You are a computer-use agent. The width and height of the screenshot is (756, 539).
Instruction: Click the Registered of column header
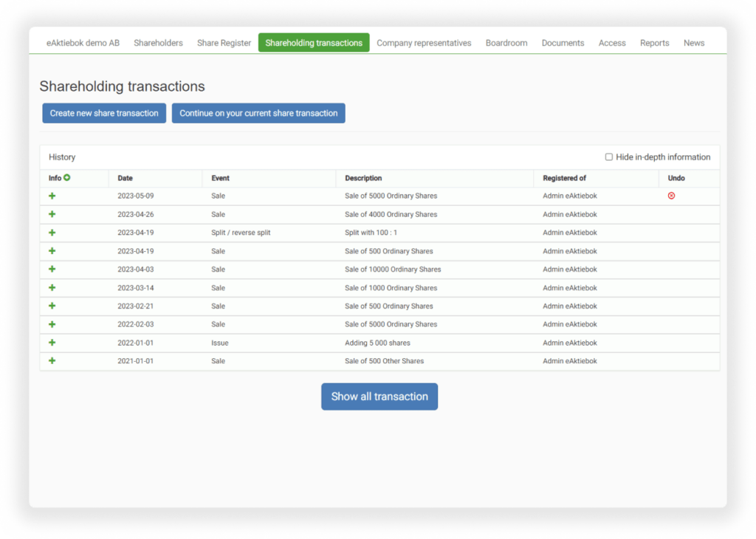click(x=564, y=179)
